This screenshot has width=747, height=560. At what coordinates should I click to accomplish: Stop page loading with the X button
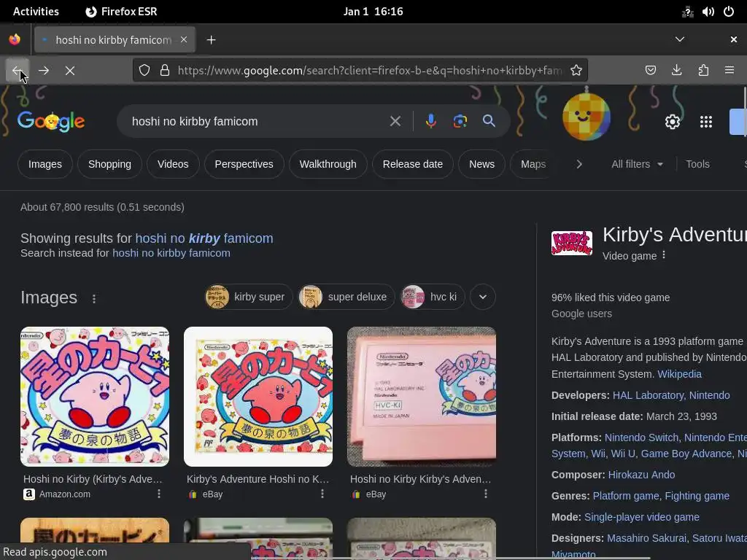70,71
